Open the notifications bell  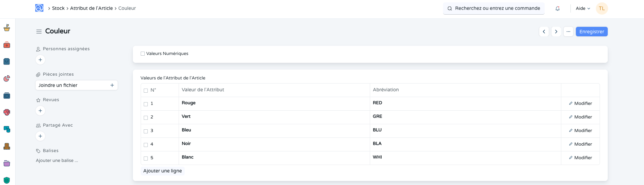pyautogui.click(x=558, y=8)
